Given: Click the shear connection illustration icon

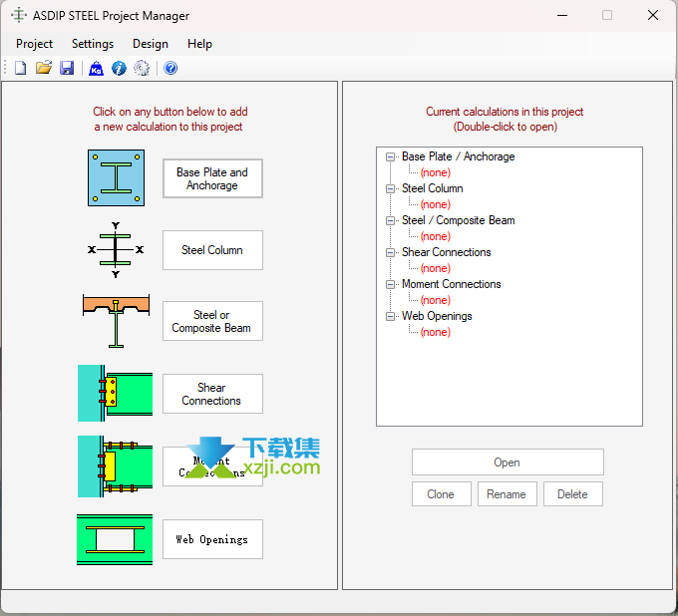Looking at the screenshot, I should coord(115,393).
